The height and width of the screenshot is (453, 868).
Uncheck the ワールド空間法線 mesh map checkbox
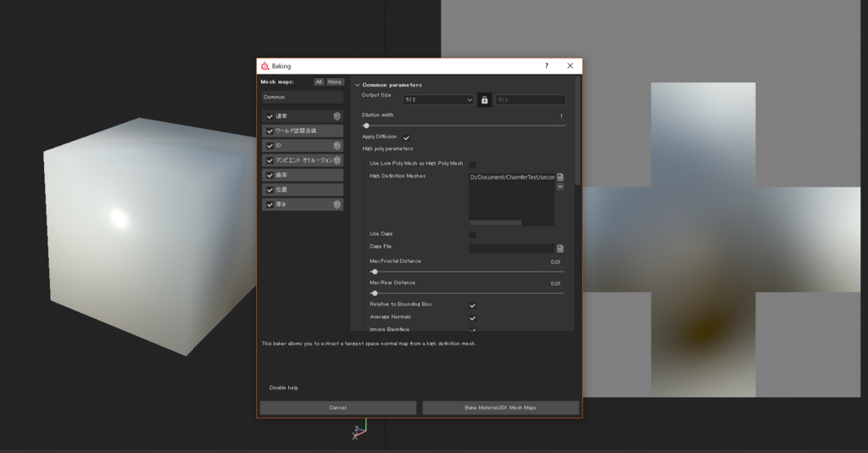pyautogui.click(x=270, y=131)
